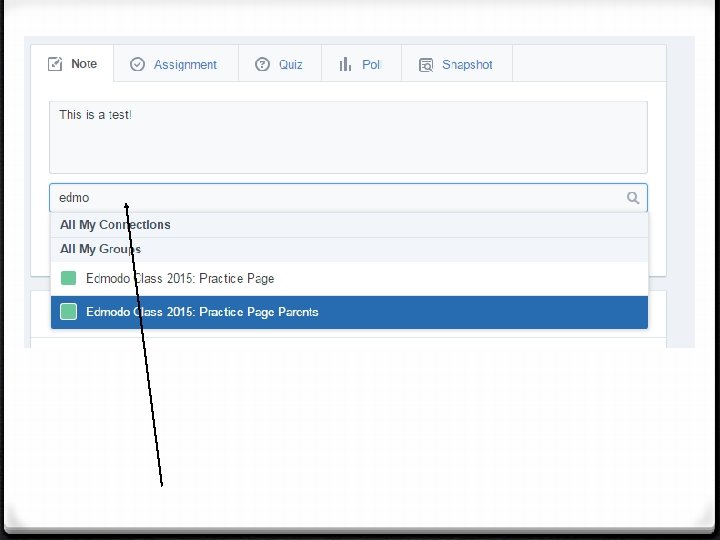Click the Snapshot icon
The width and height of the screenshot is (720, 540).
426,65
